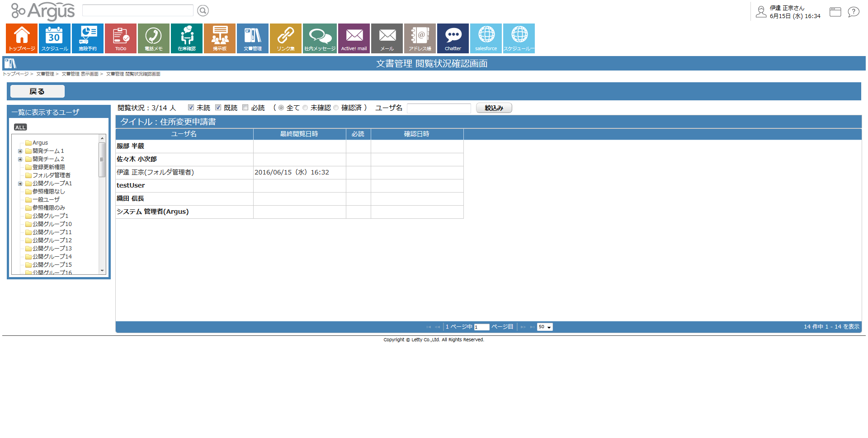Sort by 必読 column header
This screenshot has width=868, height=438.
[359, 134]
